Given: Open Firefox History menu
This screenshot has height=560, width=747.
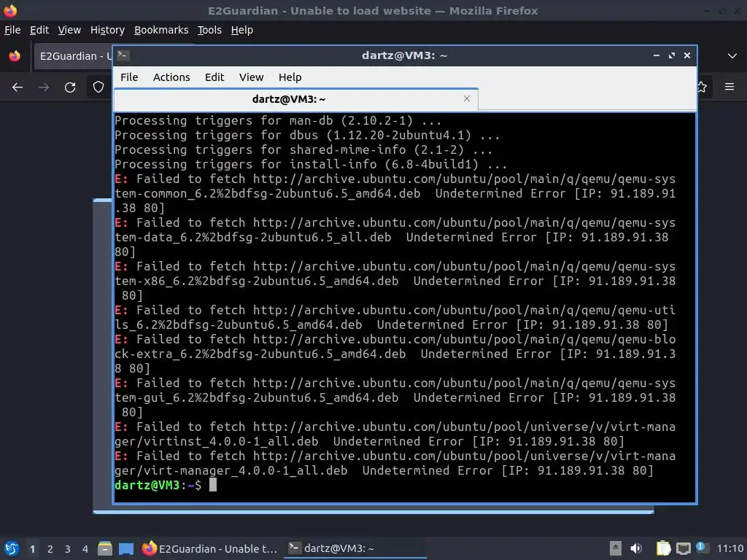Looking at the screenshot, I should pos(107,30).
